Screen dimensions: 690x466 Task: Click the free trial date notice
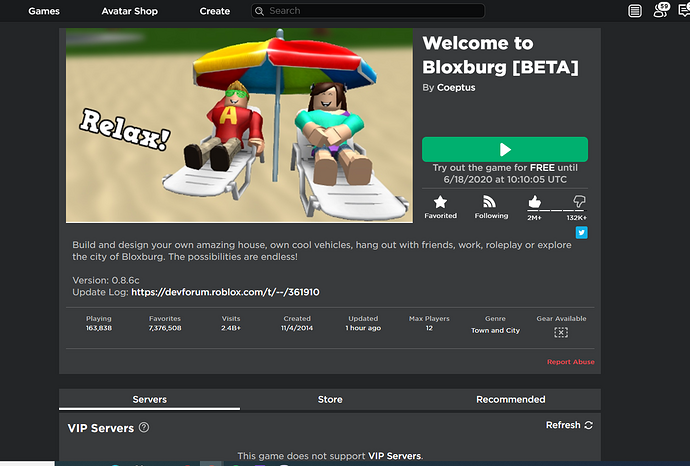(505, 173)
